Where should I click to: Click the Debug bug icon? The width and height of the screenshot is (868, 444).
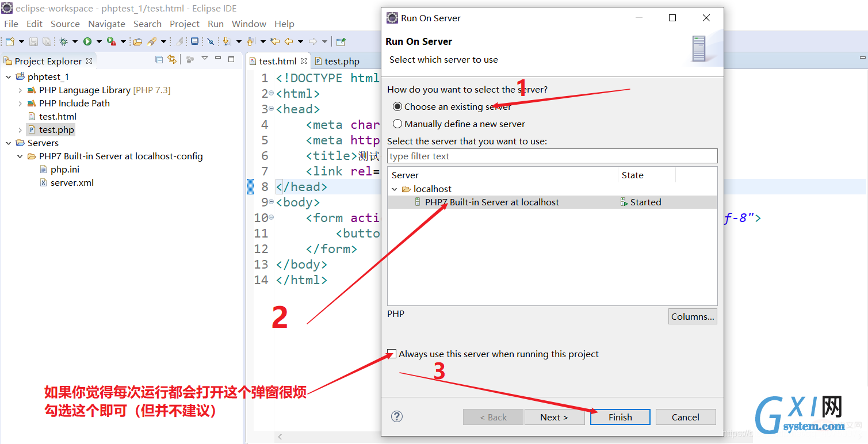pyautogui.click(x=63, y=41)
